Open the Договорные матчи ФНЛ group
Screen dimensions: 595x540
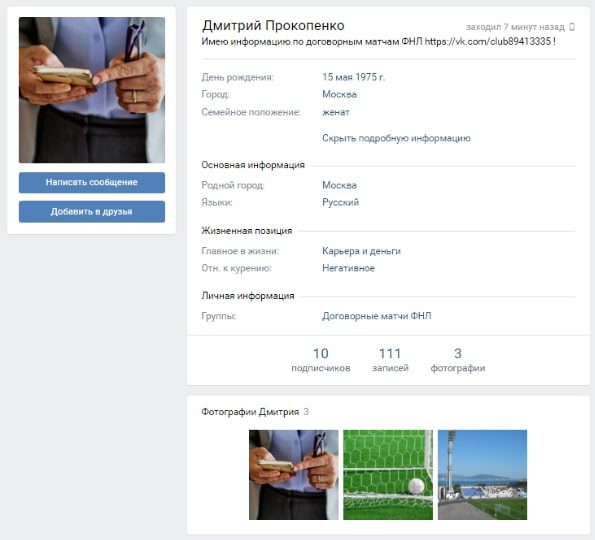(376, 316)
